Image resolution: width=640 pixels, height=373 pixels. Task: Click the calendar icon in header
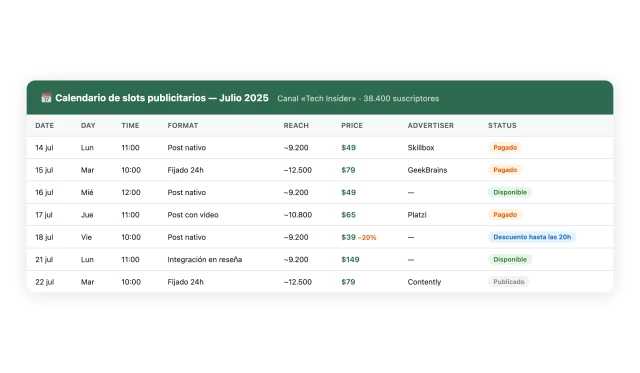coord(46,98)
